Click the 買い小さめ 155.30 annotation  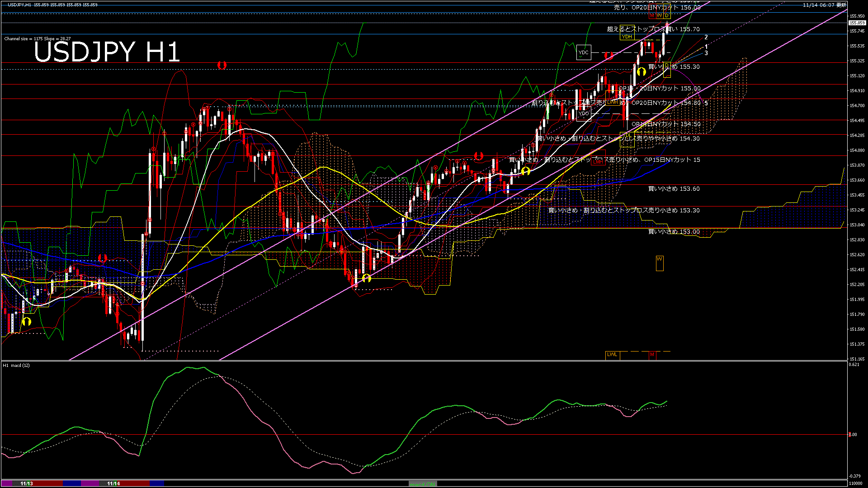point(674,66)
